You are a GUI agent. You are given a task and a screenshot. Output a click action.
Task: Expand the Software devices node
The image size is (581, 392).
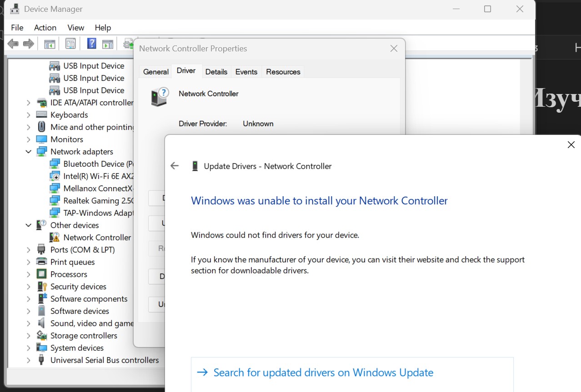pos(29,311)
